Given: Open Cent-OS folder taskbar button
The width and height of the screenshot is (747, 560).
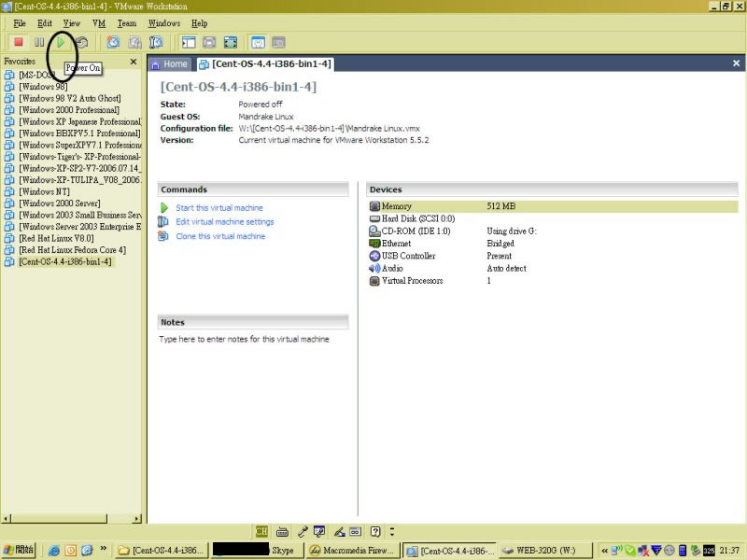Looking at the screenshot, I should [162, 550].
